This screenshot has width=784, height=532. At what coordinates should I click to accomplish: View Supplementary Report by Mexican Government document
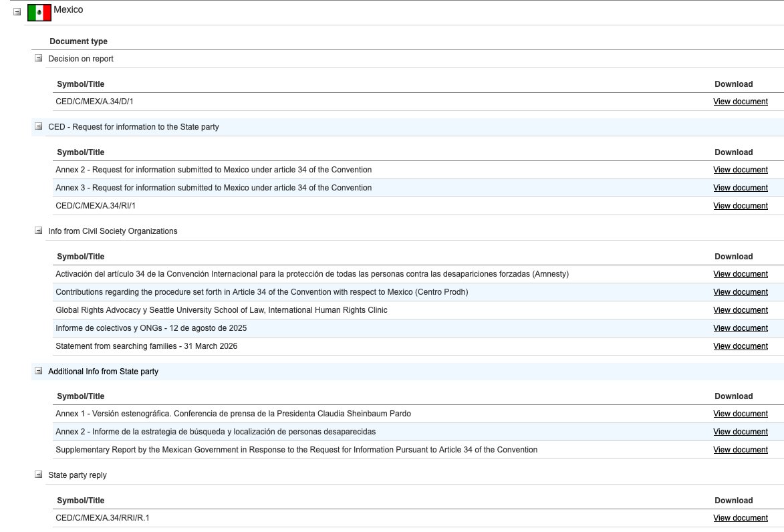click(741, 450)
